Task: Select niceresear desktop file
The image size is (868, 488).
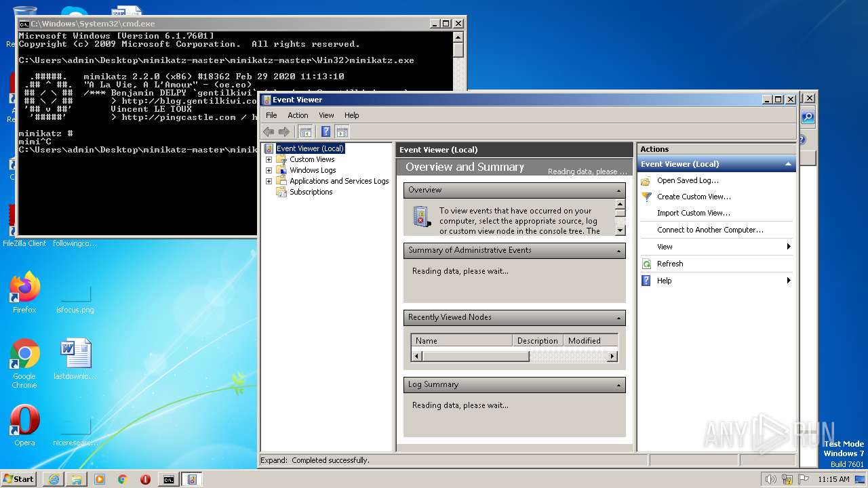Action: pos(75,432)
